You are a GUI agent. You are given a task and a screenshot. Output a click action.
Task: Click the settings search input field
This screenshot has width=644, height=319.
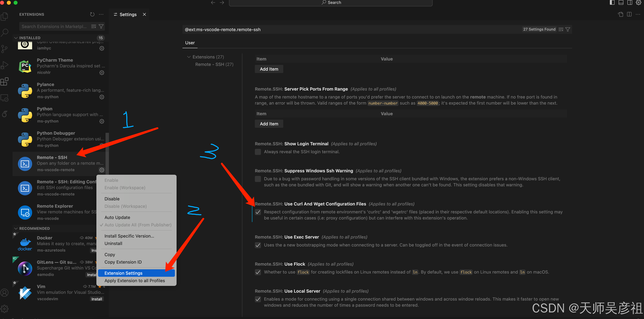(x=350, y=29)
